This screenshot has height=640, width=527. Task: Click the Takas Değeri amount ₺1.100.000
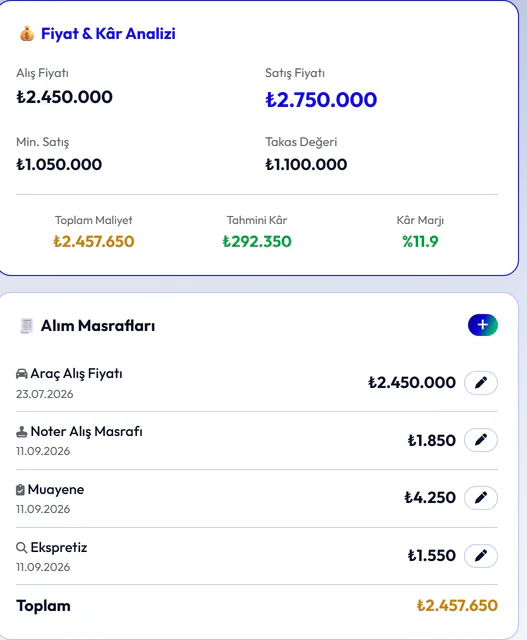coord(306,164)
